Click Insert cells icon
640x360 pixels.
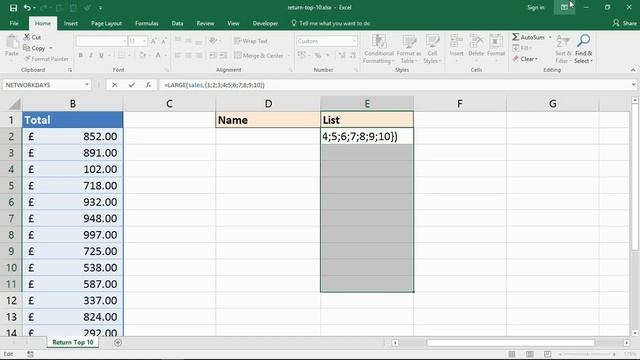[456, 41]
